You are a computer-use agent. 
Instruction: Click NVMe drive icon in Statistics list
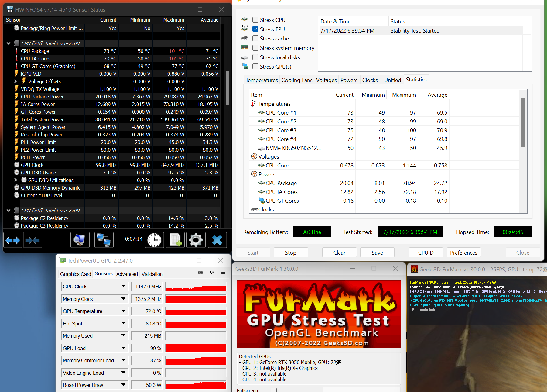pyautogui.click(x=261, y=148)
